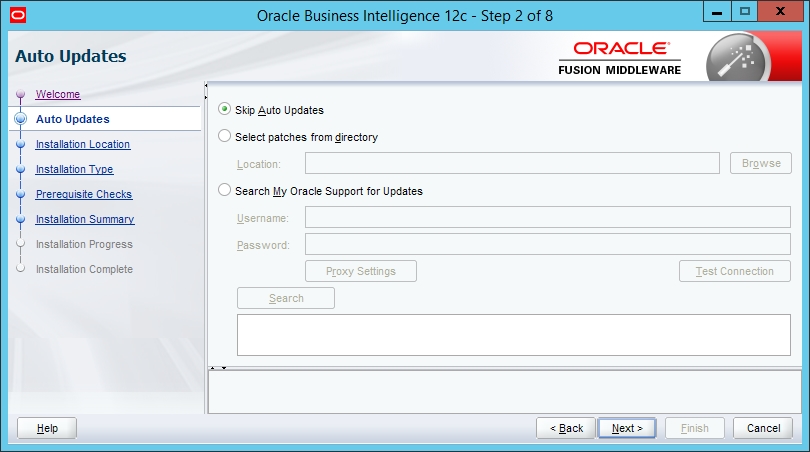Select Skip Auto Updates radio button

coord(224,109)
